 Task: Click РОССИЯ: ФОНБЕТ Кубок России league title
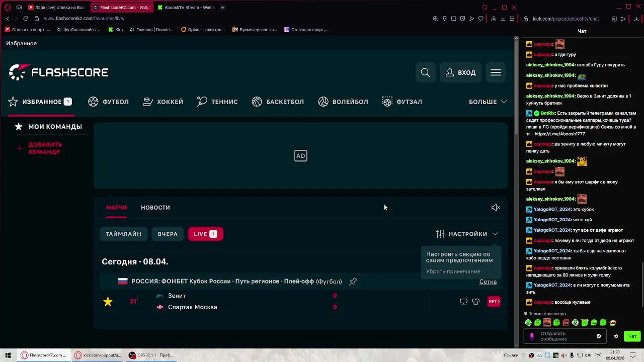pos(236,282)
